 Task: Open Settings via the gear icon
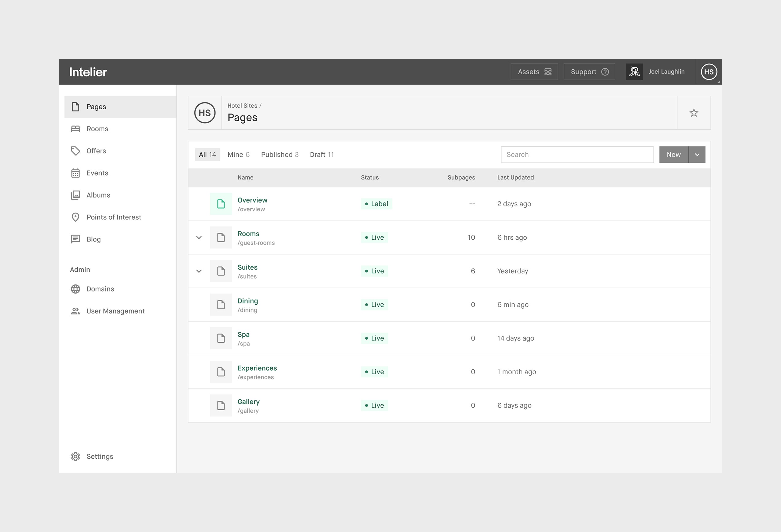pos(76,457)
